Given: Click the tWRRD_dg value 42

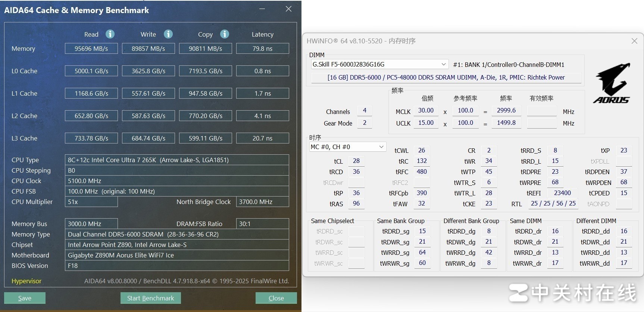Looking at the screenshot, I should (x=489, y=253).
